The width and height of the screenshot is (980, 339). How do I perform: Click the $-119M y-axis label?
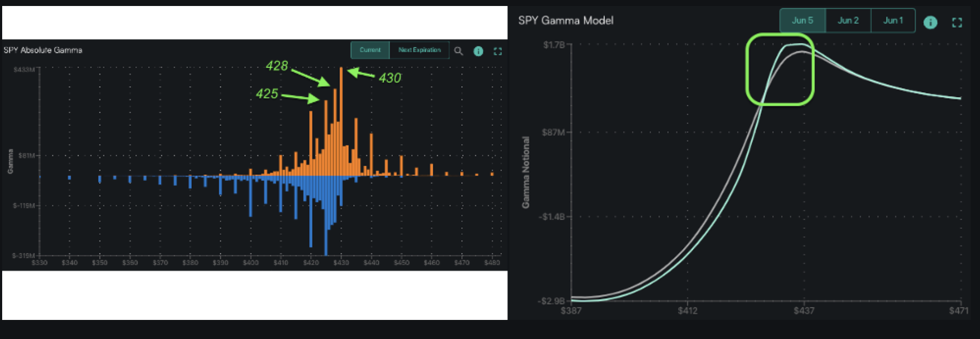pyautogui.click(x=24, y=205)
